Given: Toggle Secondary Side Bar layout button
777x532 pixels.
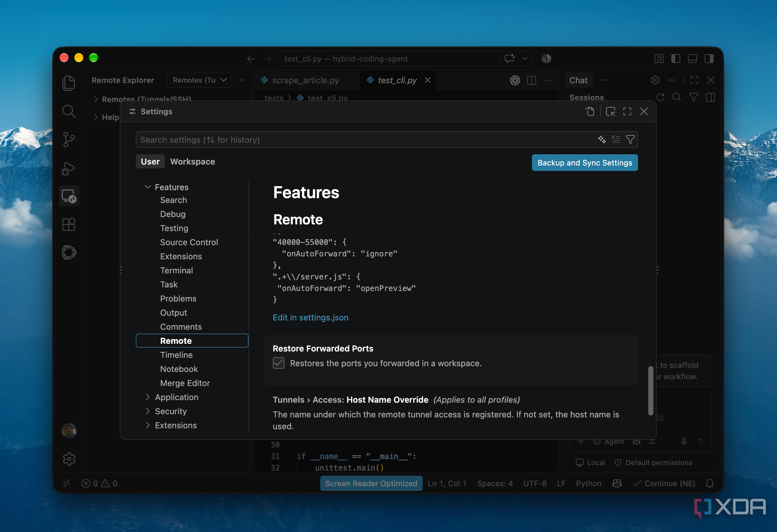Looking at the screenshot, I should [x=709, y=59].
